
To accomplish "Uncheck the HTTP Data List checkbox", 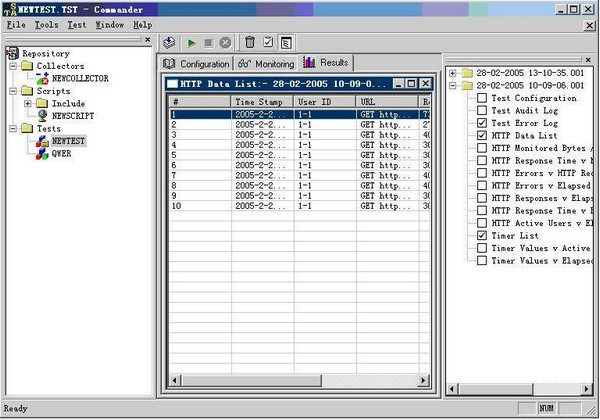I will [482, 135].
